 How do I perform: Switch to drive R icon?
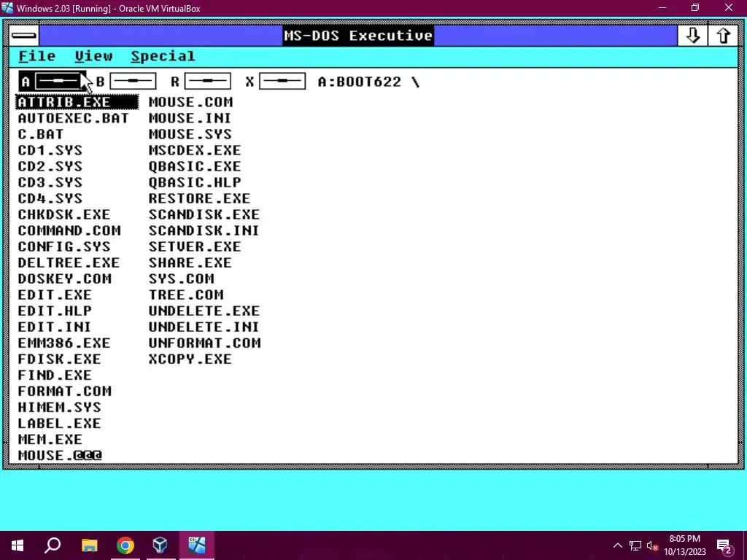click(x=201, y=82)
